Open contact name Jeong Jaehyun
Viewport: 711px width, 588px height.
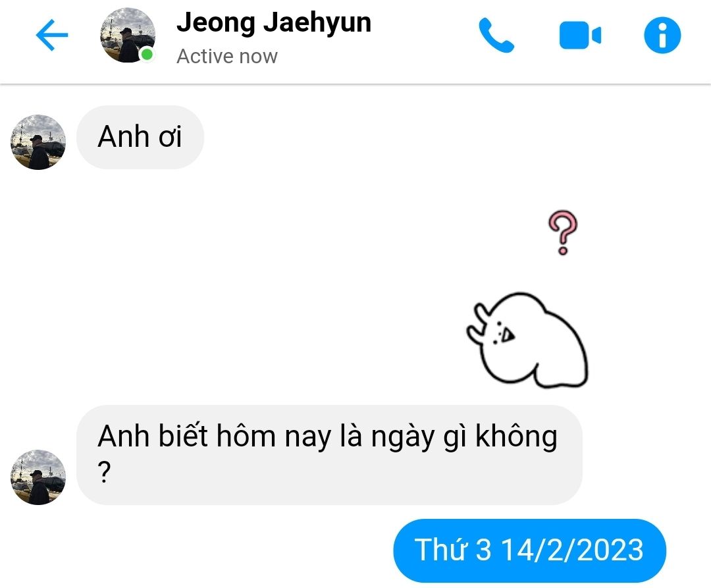coord(274,22)
